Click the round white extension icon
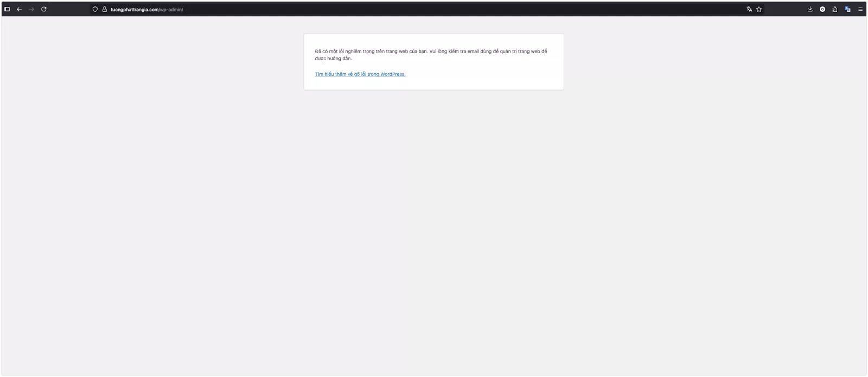The height and width of the screenshot is (377, 868). tap(822, 9)
